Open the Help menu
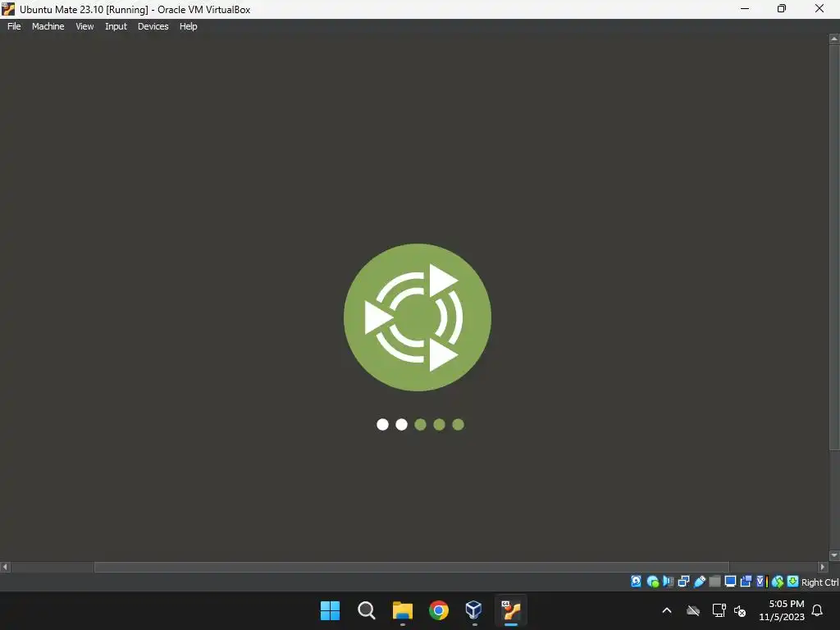Image resolution: width=840 pixels, height=630 pixels. [188, 26]
